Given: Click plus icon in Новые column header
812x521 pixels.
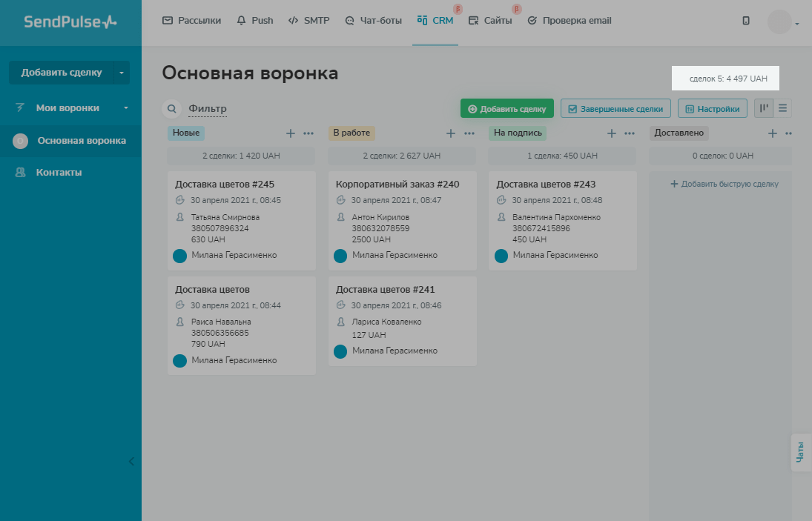Looking at the screenshot, I should pyautogui.click(x=291, y=133).
